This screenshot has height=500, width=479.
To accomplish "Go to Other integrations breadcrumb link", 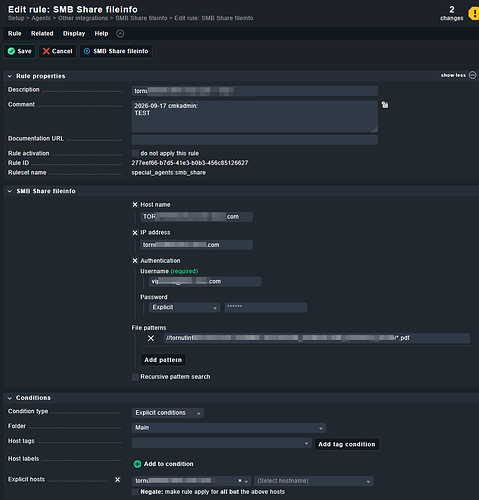I will (x=83, y=18).
